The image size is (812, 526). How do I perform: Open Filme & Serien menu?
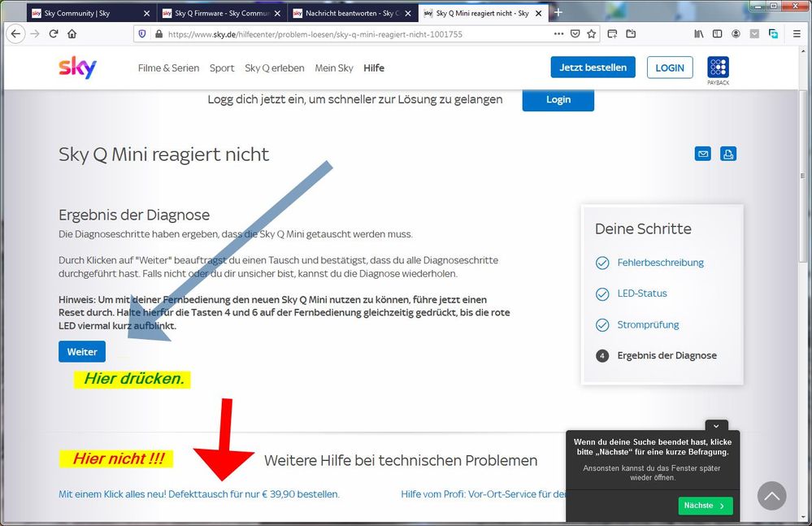click(x=168, y=67)
